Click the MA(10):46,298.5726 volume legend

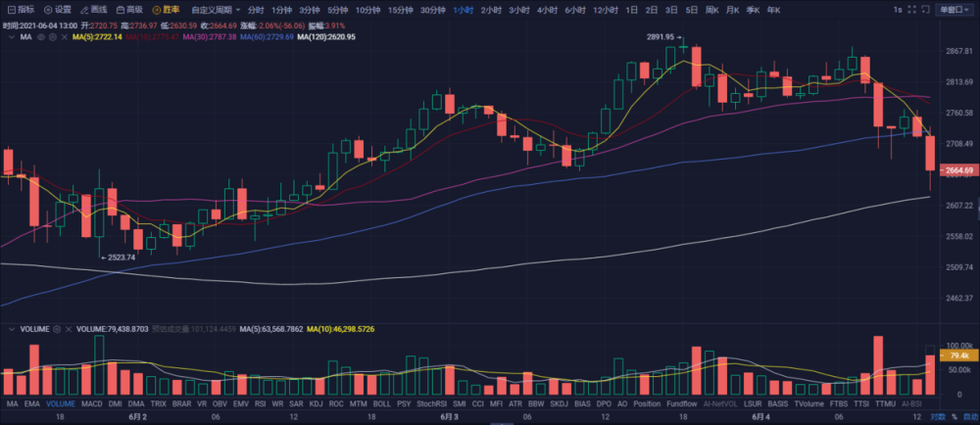click(x=339, y=328)
